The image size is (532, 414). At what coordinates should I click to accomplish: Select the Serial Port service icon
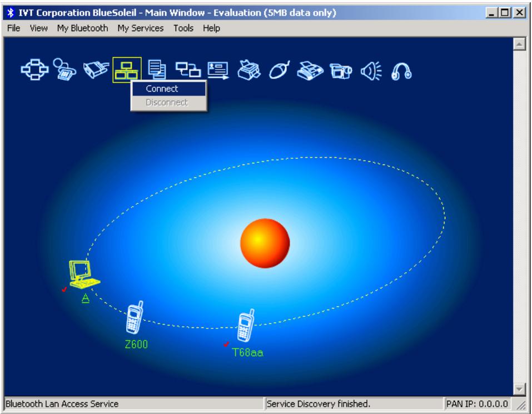click(96, 69)
